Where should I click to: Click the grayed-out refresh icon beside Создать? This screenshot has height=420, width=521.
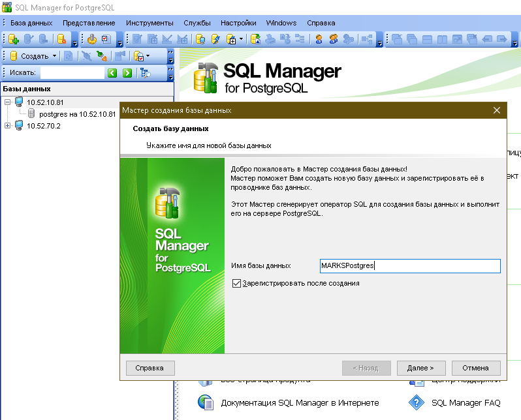tap(68, 56)
